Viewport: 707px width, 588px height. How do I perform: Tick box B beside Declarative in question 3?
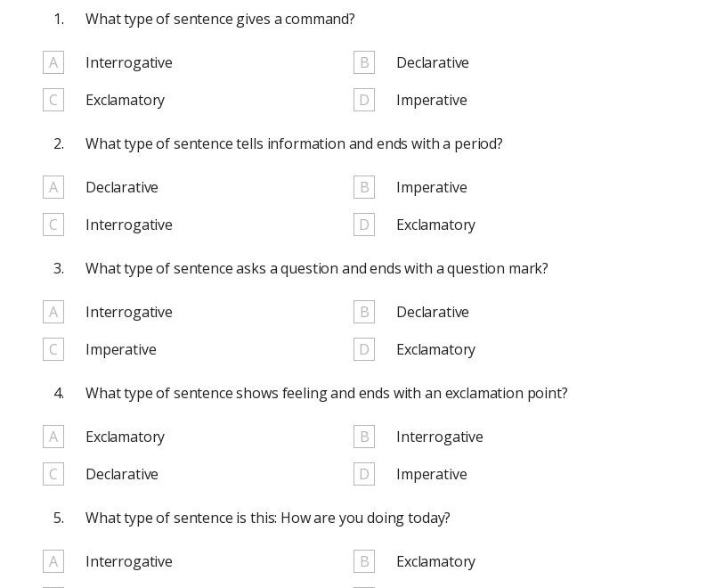pos(364,312)
